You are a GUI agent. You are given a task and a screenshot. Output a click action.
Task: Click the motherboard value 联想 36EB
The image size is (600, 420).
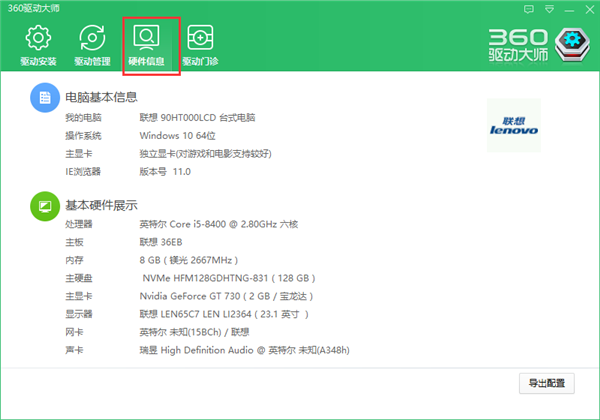pyautogui.click(x=161, y=242)
